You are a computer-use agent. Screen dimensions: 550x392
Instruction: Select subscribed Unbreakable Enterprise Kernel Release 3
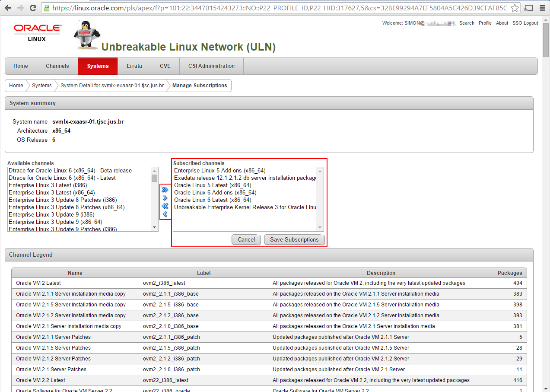point(245,207)
